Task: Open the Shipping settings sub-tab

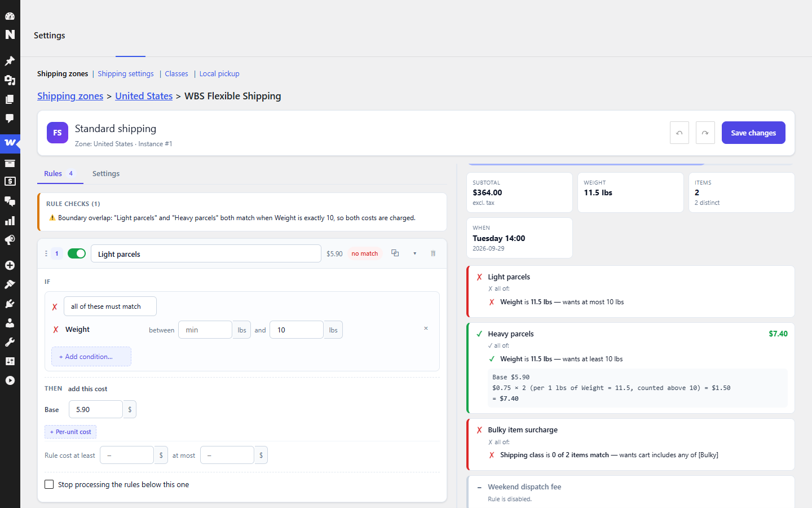Action: click(x=126, y=74)
